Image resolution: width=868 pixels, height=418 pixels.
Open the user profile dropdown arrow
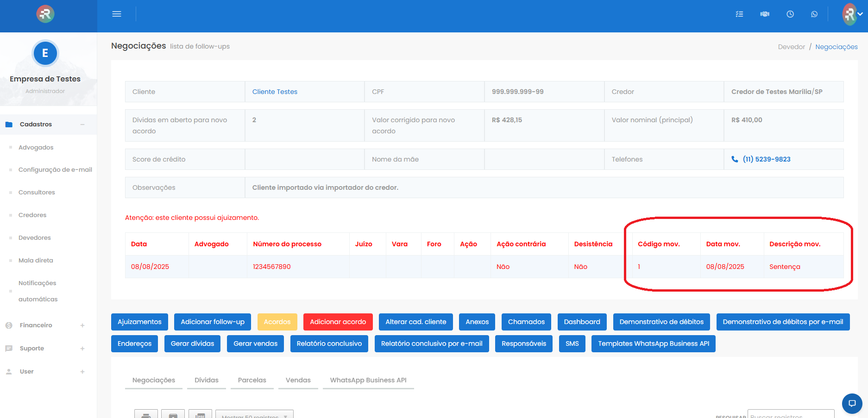860,14
